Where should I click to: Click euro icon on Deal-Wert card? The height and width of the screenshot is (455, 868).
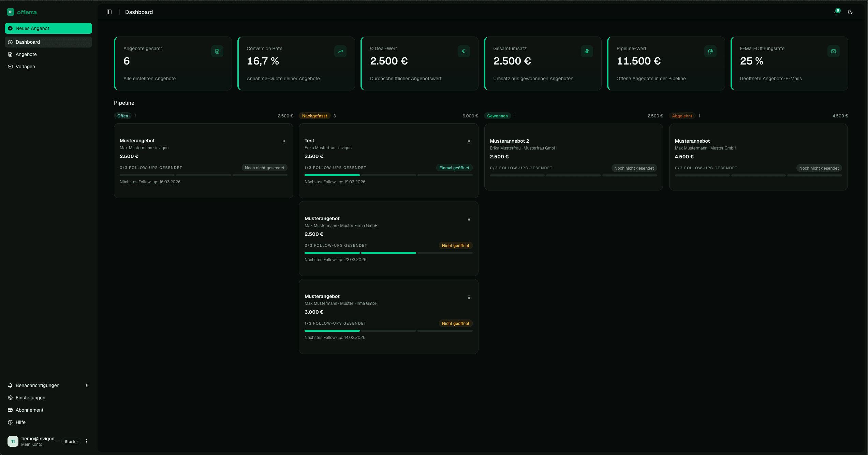(x=464, y=51)
